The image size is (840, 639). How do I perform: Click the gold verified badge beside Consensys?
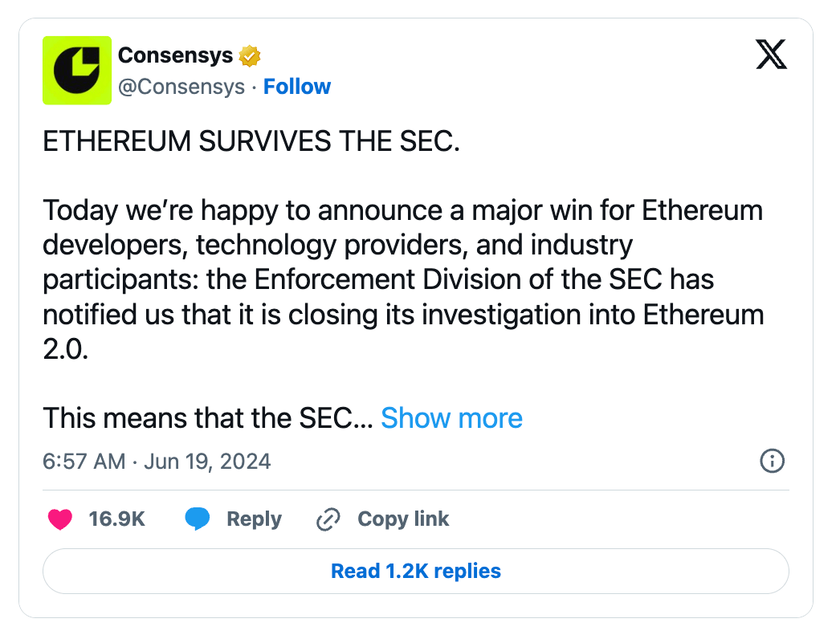(250, 56)
